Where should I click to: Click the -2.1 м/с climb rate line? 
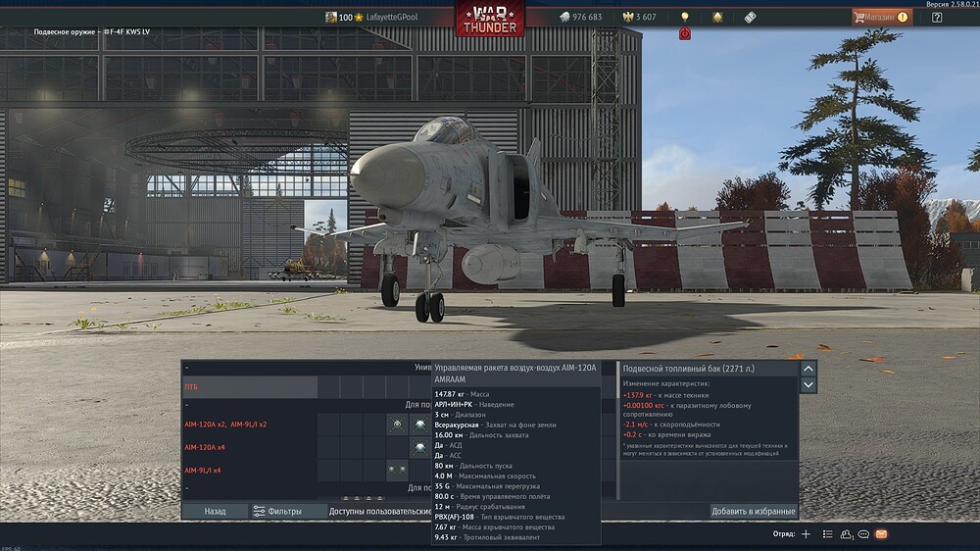tap(671, 425)
